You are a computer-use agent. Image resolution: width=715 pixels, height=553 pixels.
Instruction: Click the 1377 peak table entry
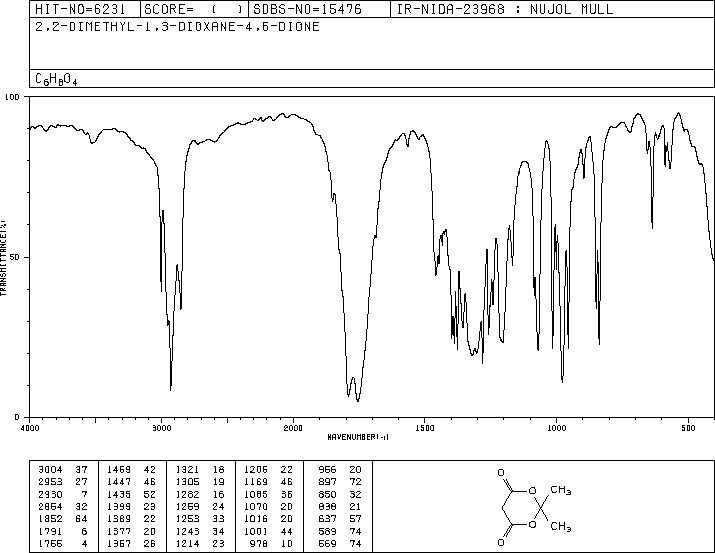pyautogui.click(x=131, y=531)
